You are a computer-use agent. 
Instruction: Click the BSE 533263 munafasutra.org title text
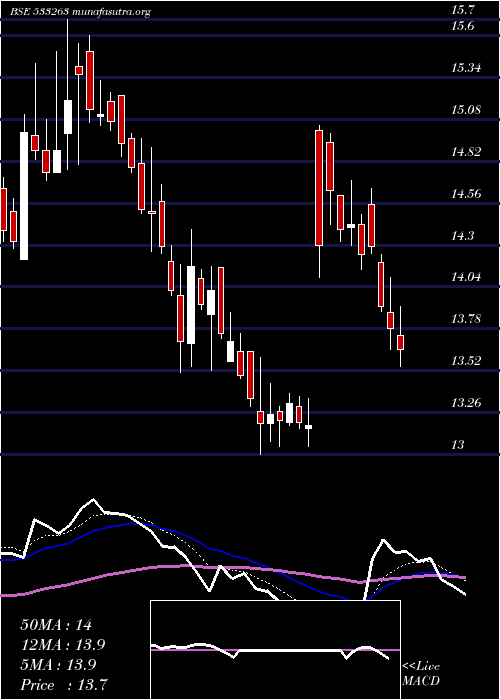(81, 12)
